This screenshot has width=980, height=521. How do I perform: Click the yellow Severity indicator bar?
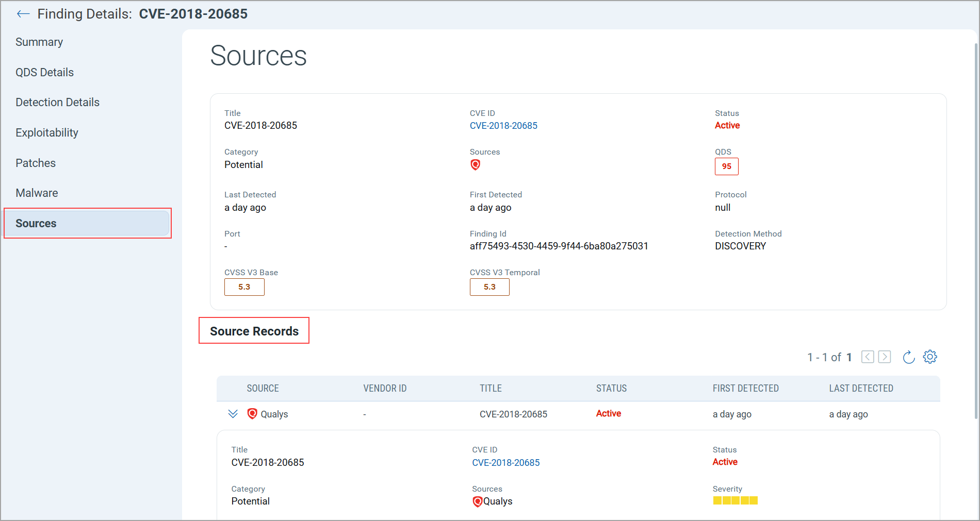pos(735,500)
